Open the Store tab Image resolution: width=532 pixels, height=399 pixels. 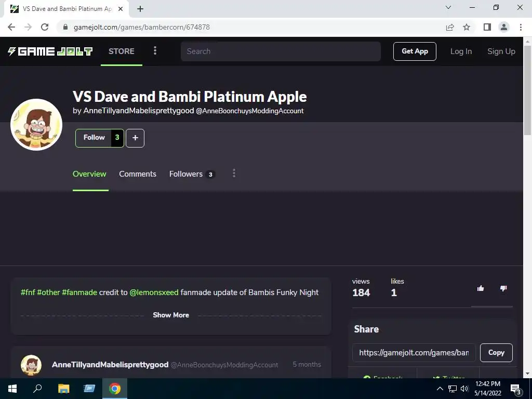pyautogui.click(x=122, y=51)
